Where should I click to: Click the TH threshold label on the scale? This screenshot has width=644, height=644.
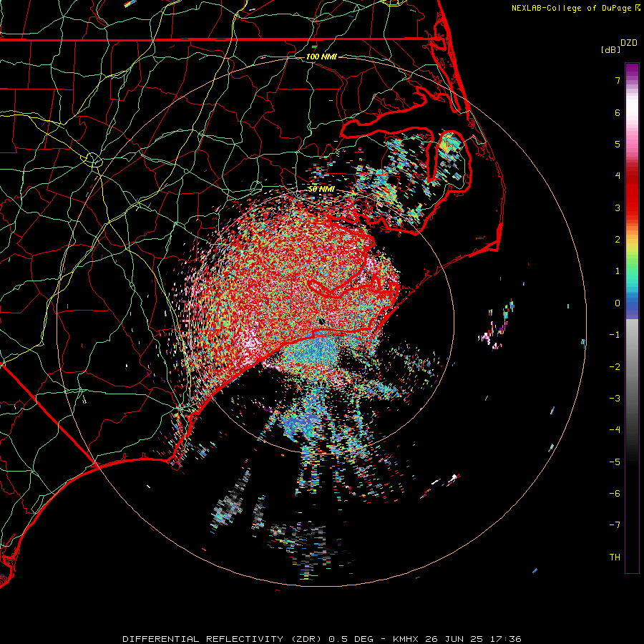click(615, 557)
